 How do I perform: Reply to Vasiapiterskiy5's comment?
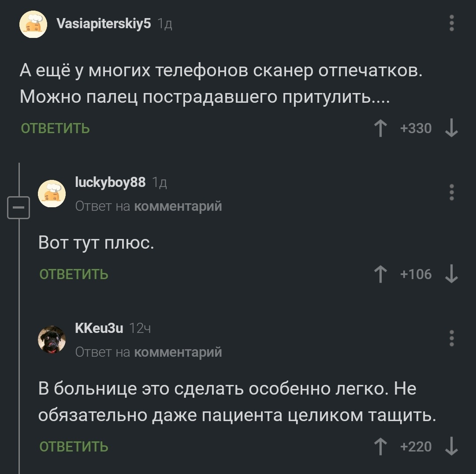click(56, 129)
